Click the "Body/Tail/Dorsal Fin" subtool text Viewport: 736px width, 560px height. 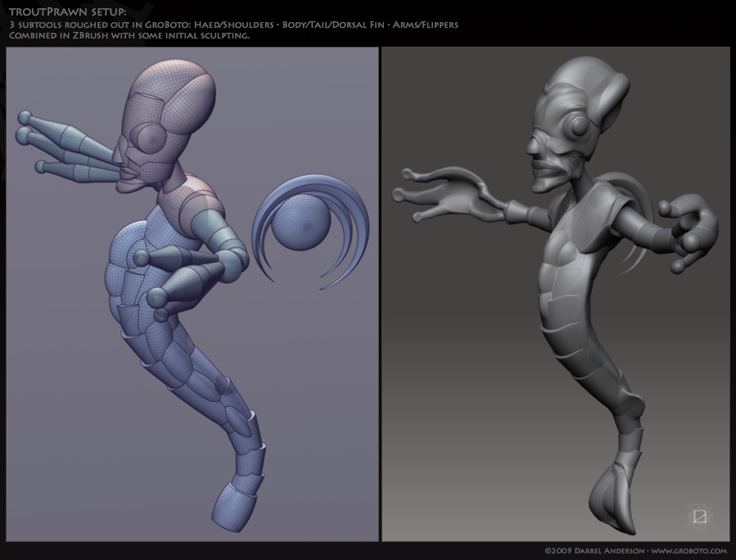click(333, 25)
